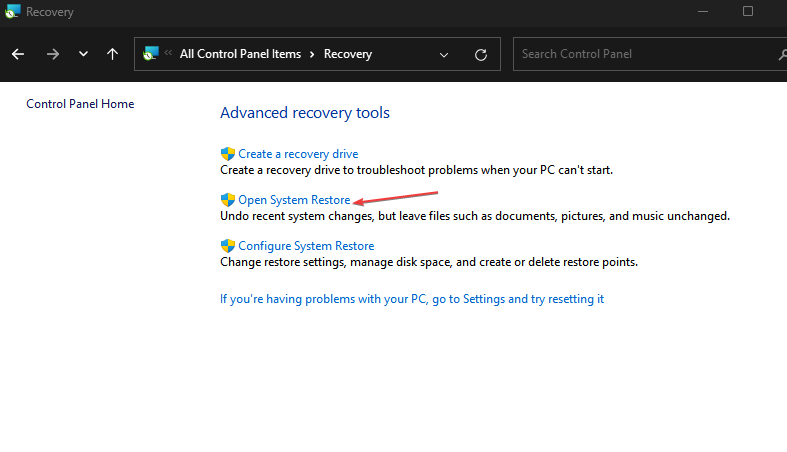Click the double chevron in address bar

coord(168,53)
